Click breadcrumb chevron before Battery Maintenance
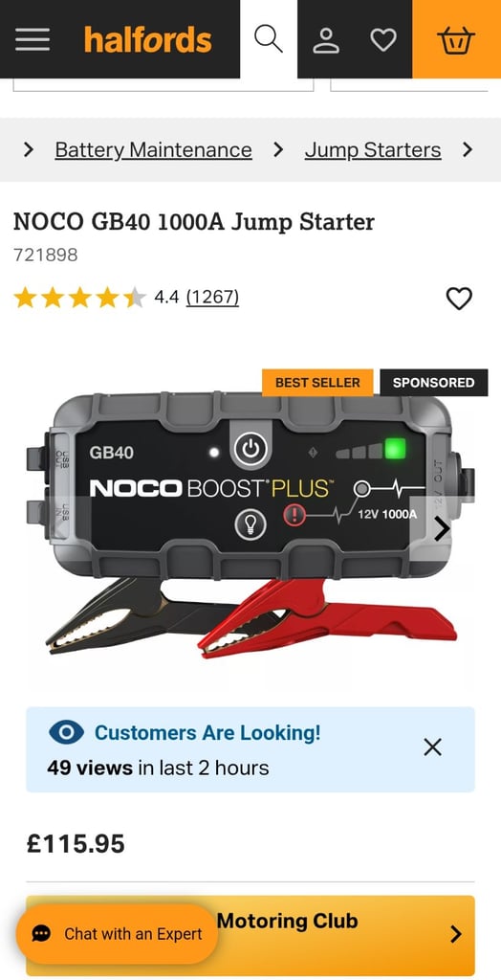The height and width of the screenshot is (980, 501). point(28,150)
